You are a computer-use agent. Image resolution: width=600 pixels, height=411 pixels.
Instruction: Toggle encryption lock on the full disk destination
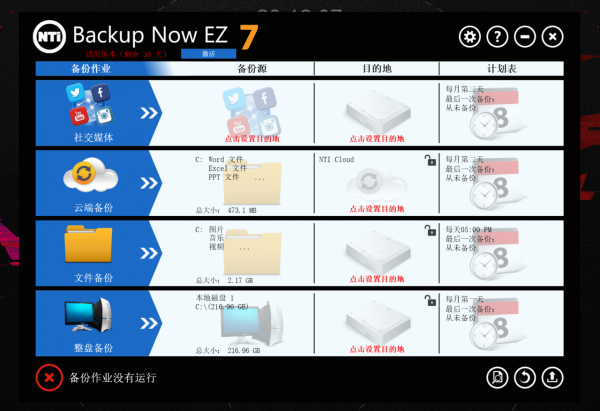click(x=430, y=300)
